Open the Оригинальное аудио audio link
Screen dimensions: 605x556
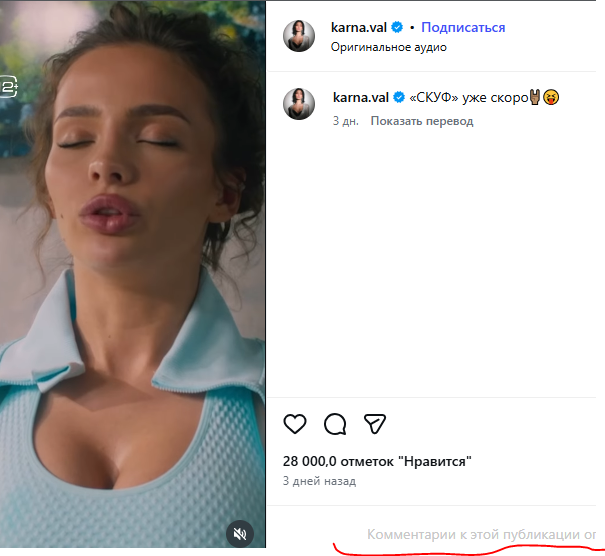pos(388,47)
